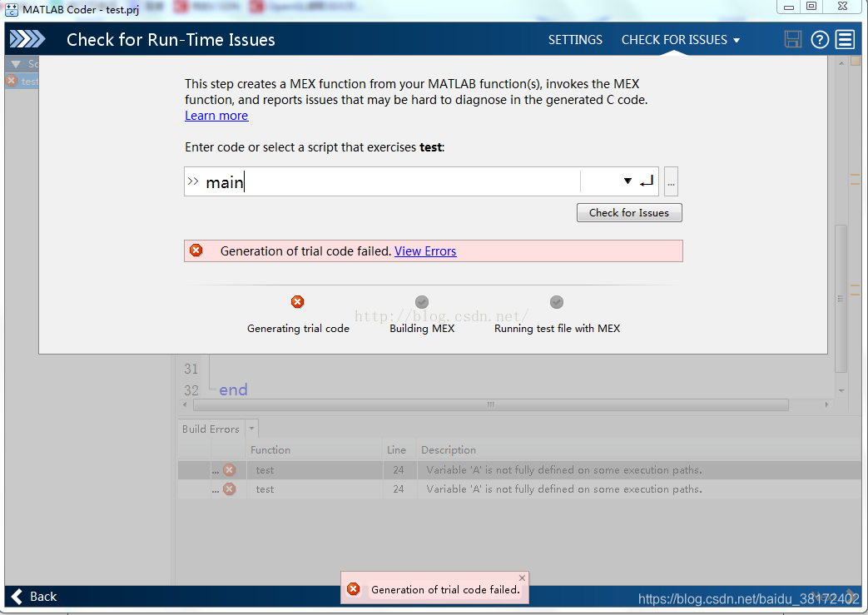Click the run command enter arrow icon
The image size is (868, 615).
pos(647,181)
